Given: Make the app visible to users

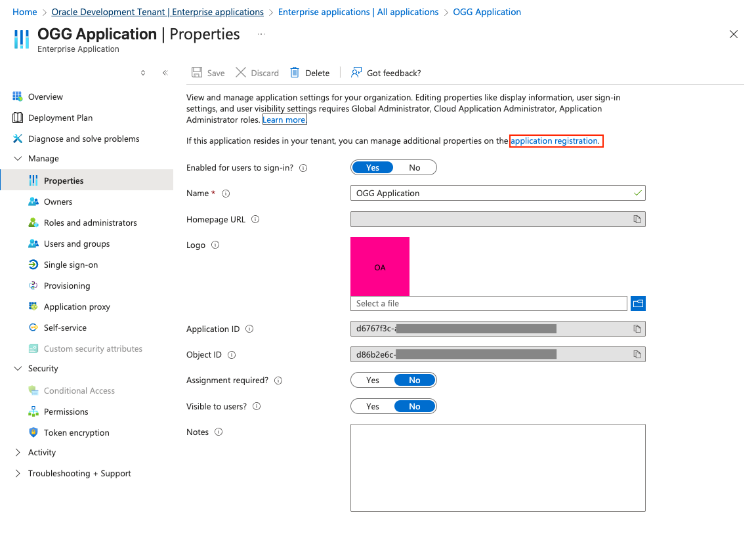Looking at the screenshot, I should click(372, 405).
